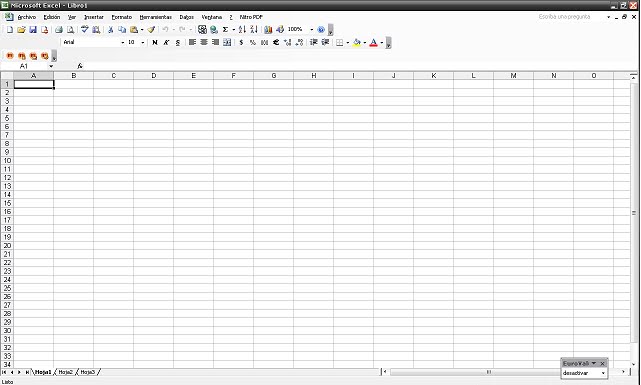Image resolution: width=641 pixels, height=385 pixels.
Task: Open the paste options dropdown arrow
Action: pyautogui.click(x=142, y=29)
